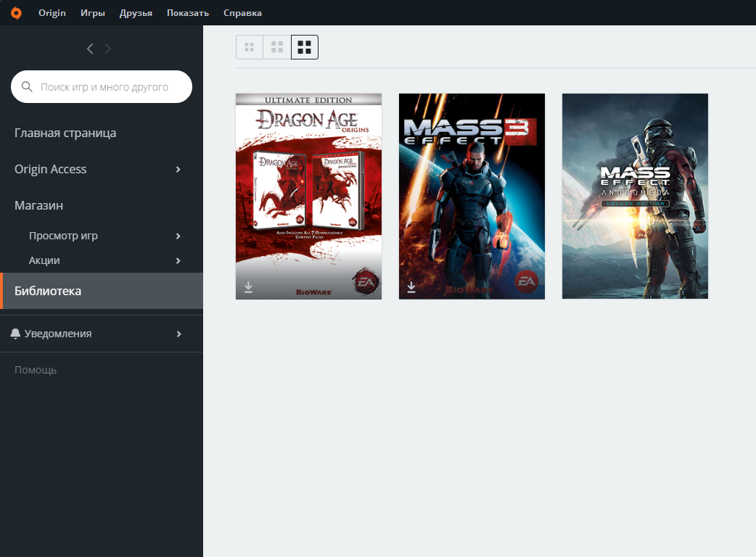Open Mass Effect Andromeda Deluxe Edition tile
The width and height of the screenshot is (756, 557).
[x=635, y=196]
